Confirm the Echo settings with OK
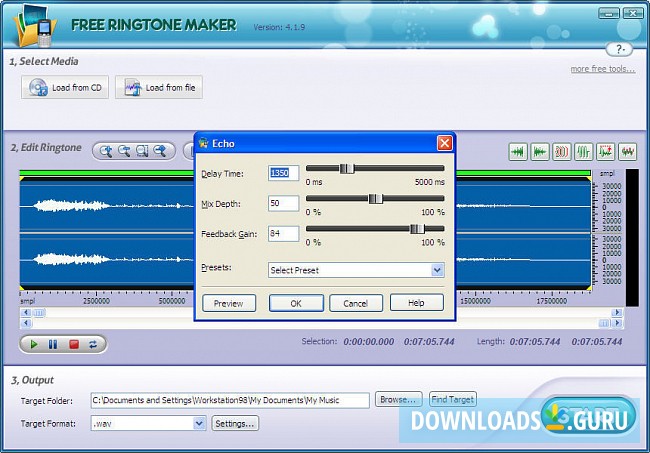This screenshot has height=453, width=650. coord(296,303)
